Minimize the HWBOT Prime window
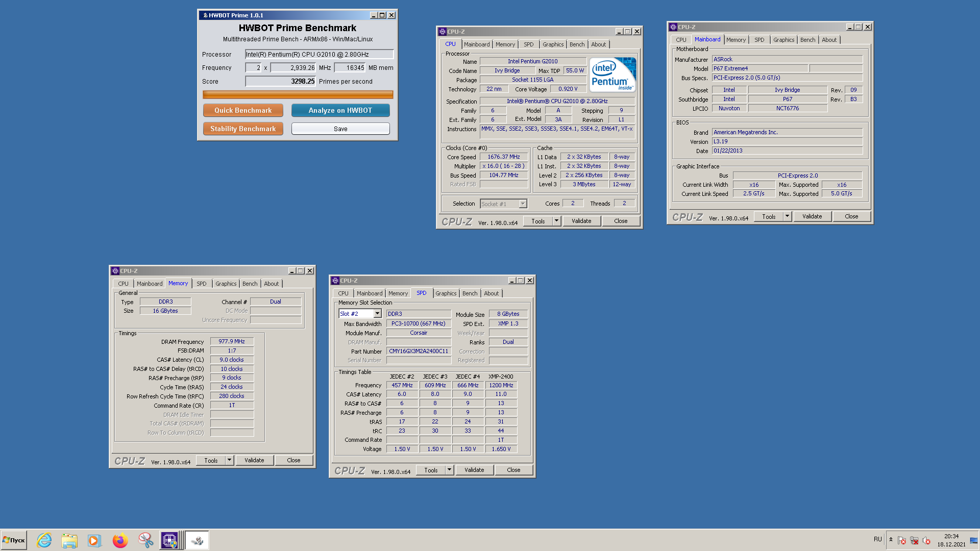This screenshot has height=551, width=980. pos(373,15)
